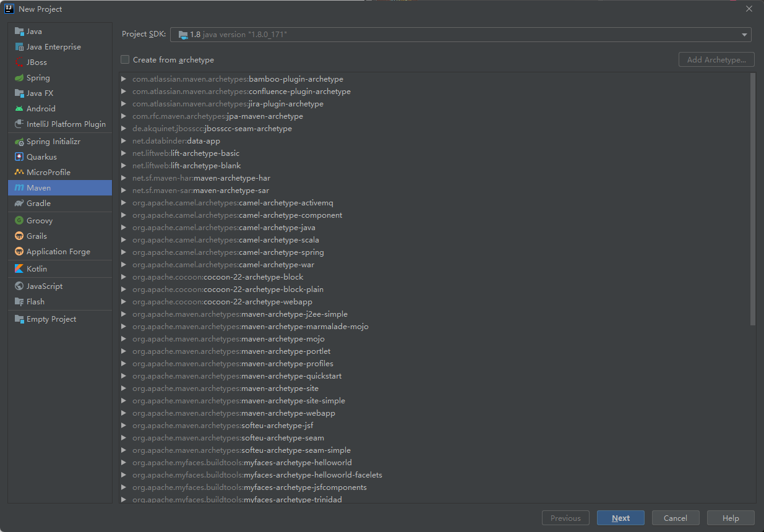This screenshot has height=532, width=764.
Task: Click the Java FX folder icon
Action: (19, 93)
